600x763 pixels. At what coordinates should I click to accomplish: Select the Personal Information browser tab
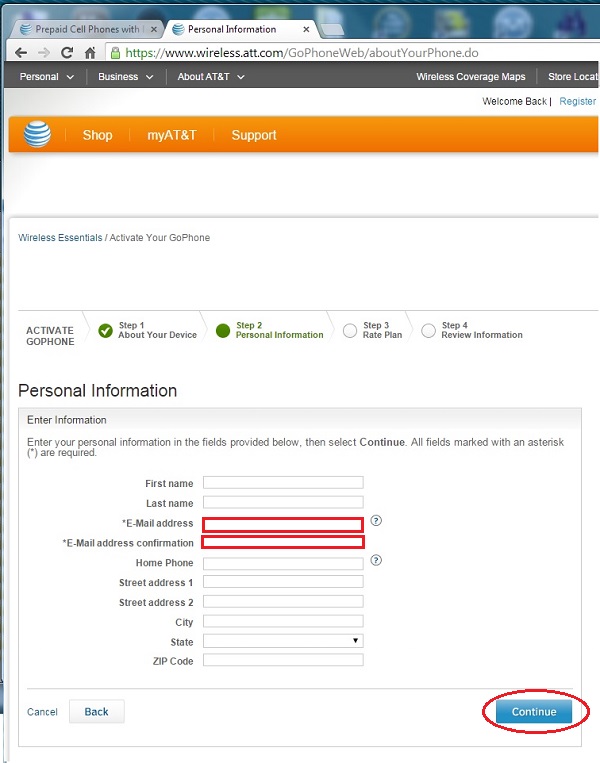tap(241, 30)
